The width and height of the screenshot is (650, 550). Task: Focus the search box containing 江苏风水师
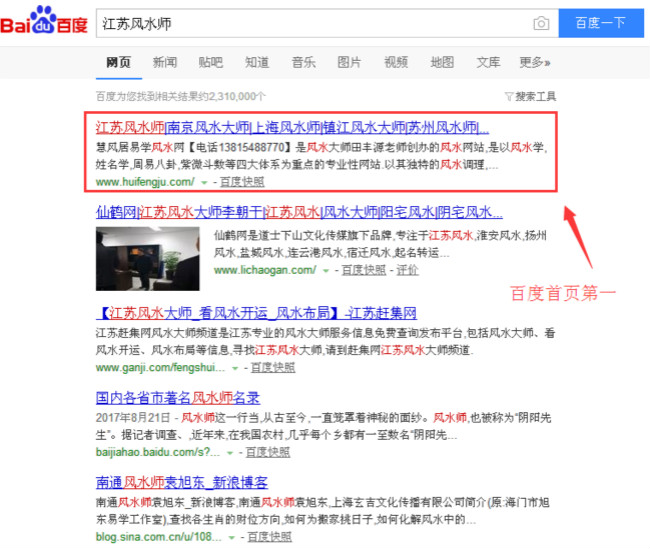pos(310,23)
